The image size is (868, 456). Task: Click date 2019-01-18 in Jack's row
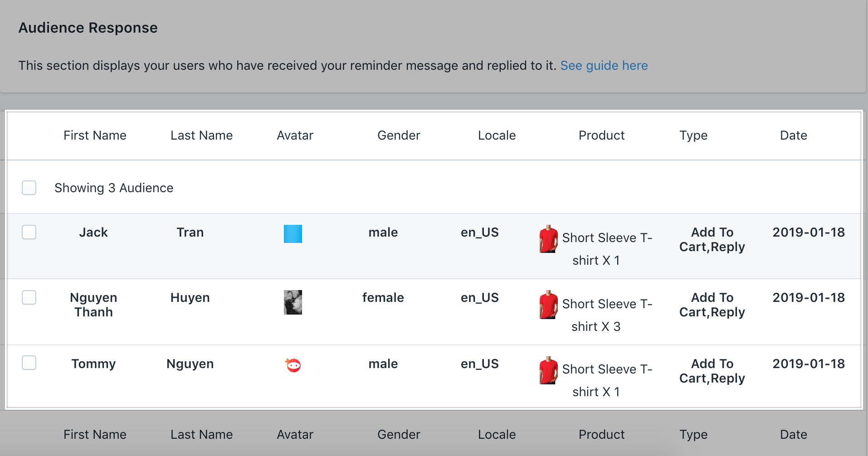(x=809, y=233)
